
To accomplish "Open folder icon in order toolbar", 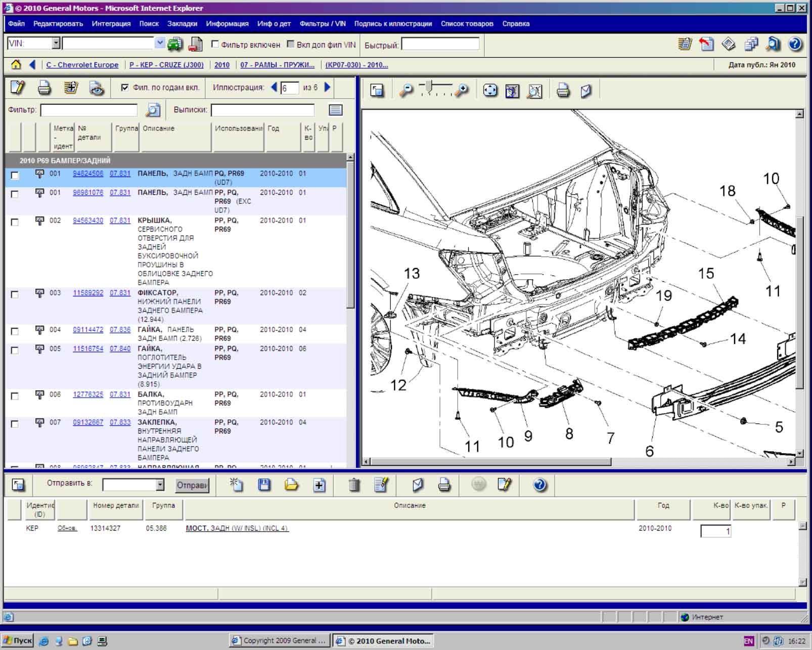I will [291, 485].
